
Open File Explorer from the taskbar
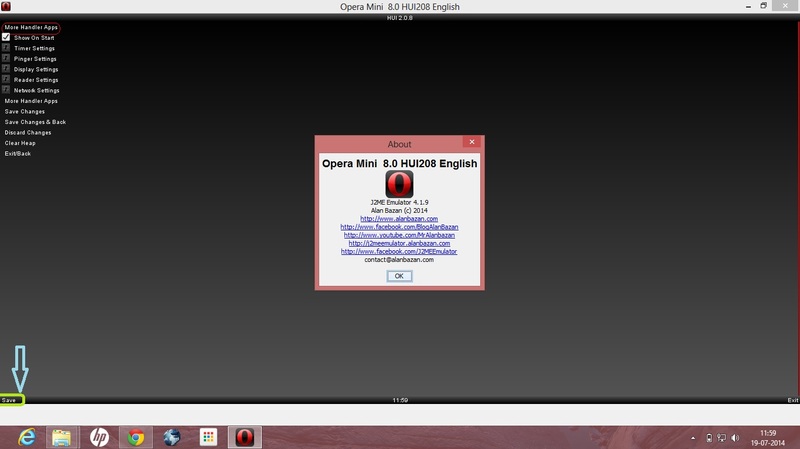click(62, 437)
